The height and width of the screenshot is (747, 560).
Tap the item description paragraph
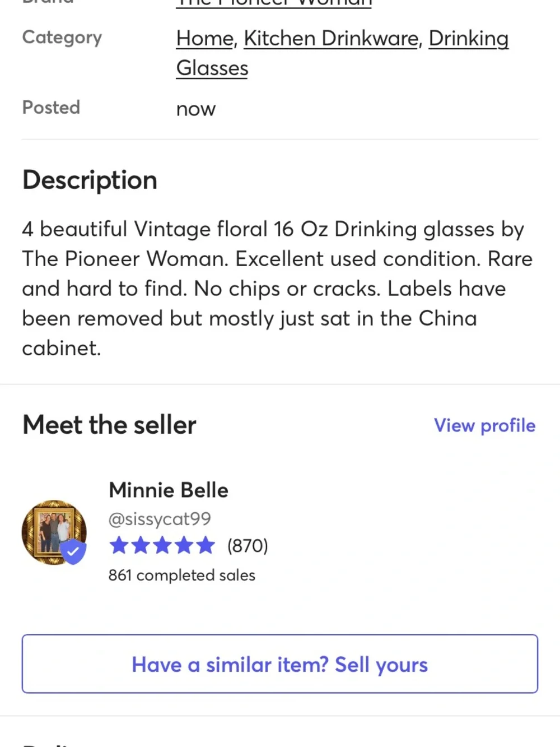tap(278, 289)
